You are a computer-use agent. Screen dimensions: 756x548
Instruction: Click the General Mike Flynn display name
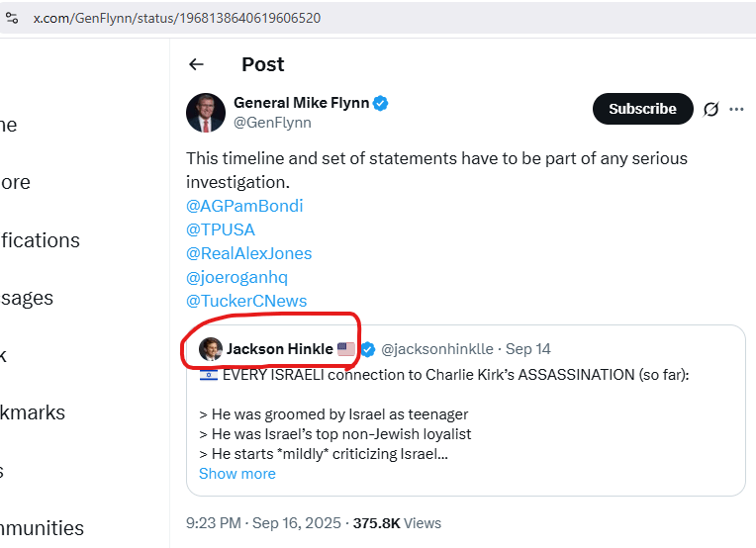[x=301, y=103]
